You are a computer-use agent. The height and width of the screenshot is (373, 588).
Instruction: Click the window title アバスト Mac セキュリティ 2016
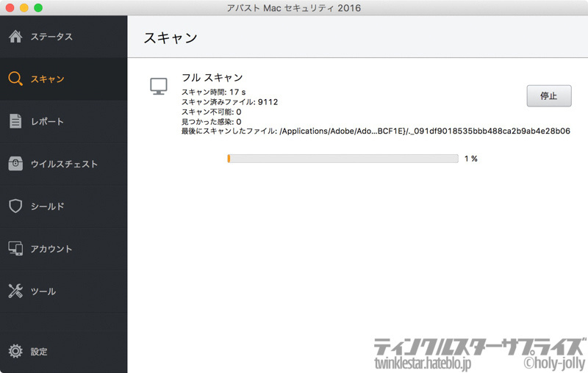coord(293,8)
